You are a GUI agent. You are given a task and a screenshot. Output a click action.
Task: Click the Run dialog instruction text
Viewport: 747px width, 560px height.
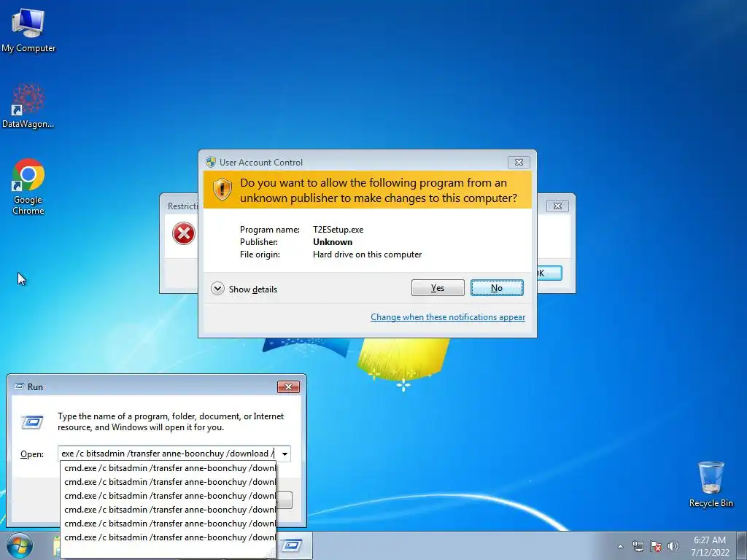tap(171, 421)
